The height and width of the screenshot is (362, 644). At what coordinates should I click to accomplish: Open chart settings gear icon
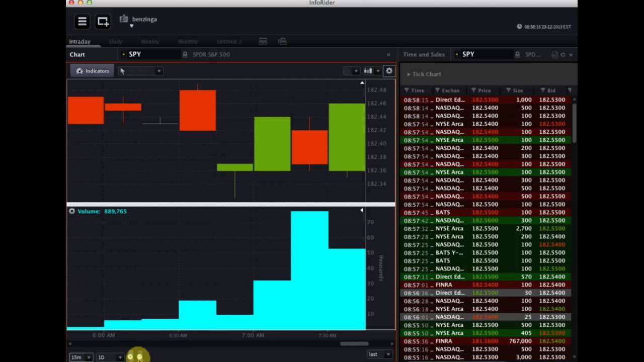[389, 71]
